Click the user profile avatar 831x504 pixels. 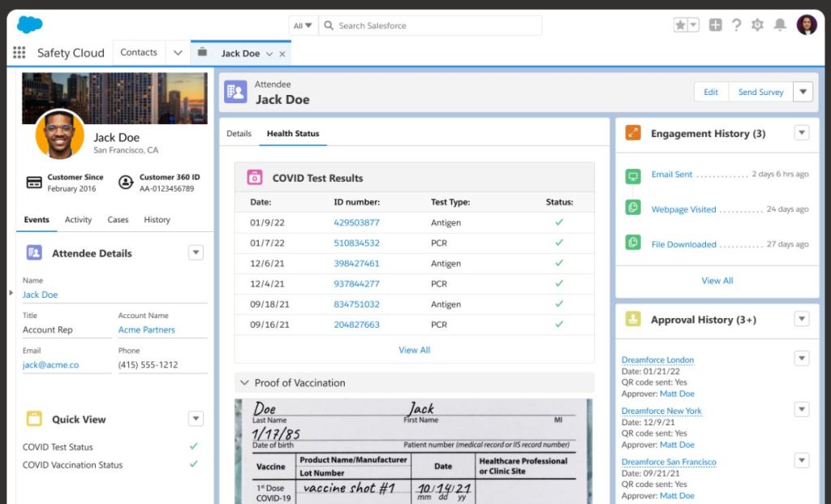tap(807, 25)
